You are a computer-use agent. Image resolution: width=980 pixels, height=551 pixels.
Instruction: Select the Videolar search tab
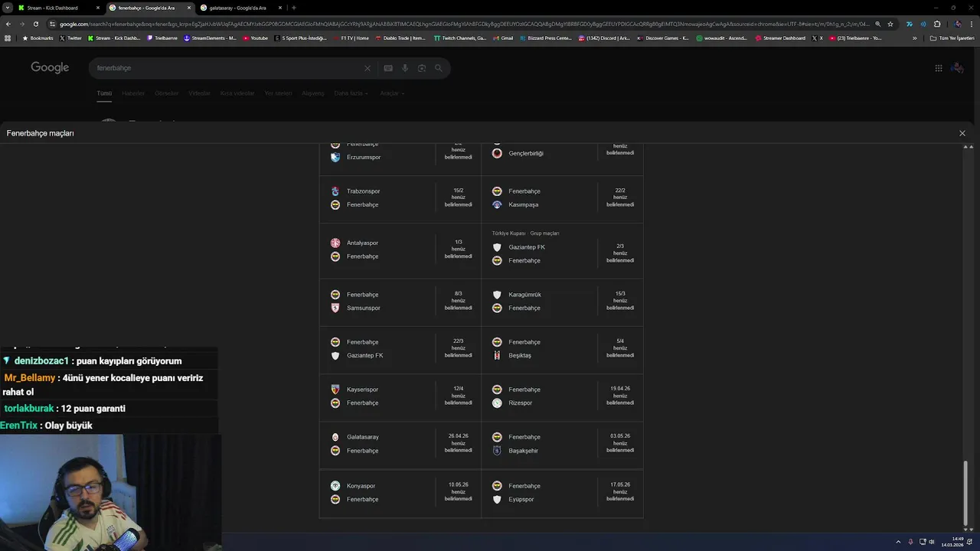(x=199, y=93)
